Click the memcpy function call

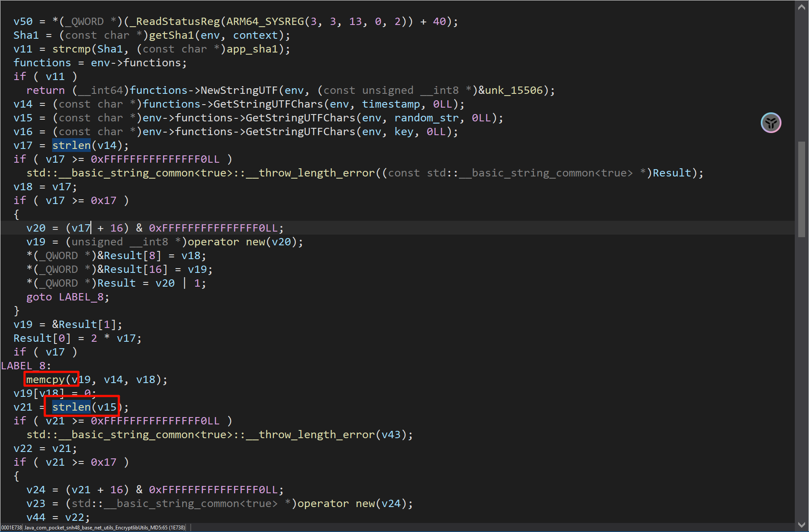click(x=45, y=380)
